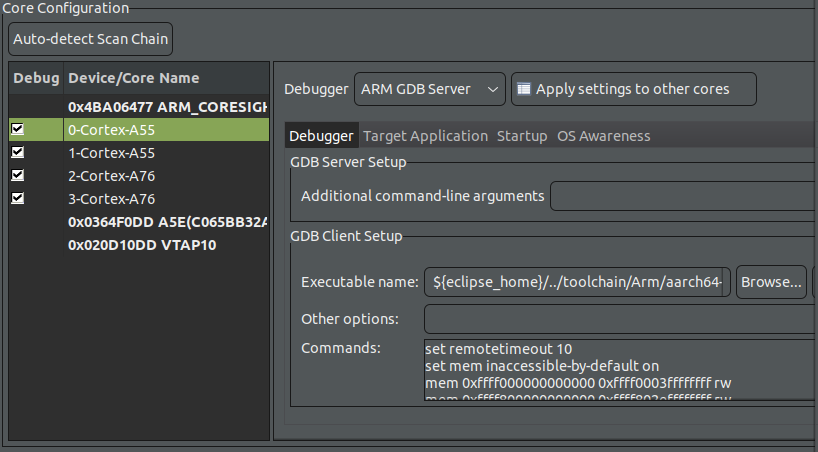Toggle debug checkbox for 0-Cortex-A55
818x452 pixels.
tap(17, 130)
